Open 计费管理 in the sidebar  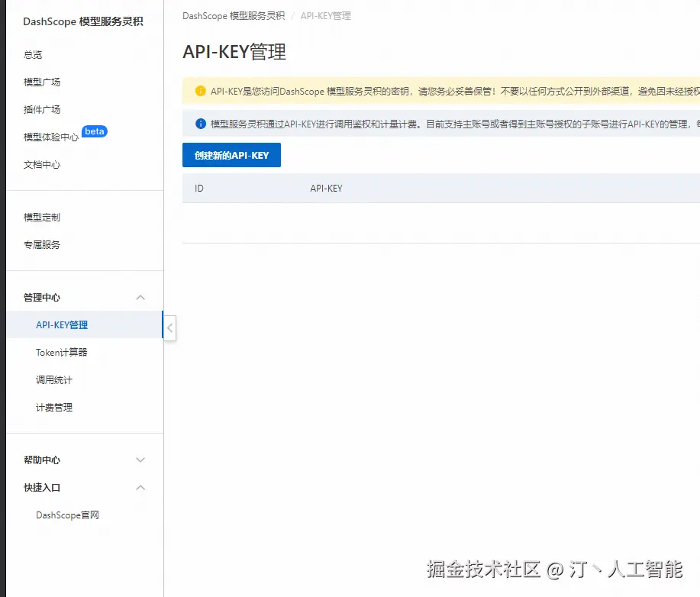tap(54, 407)
